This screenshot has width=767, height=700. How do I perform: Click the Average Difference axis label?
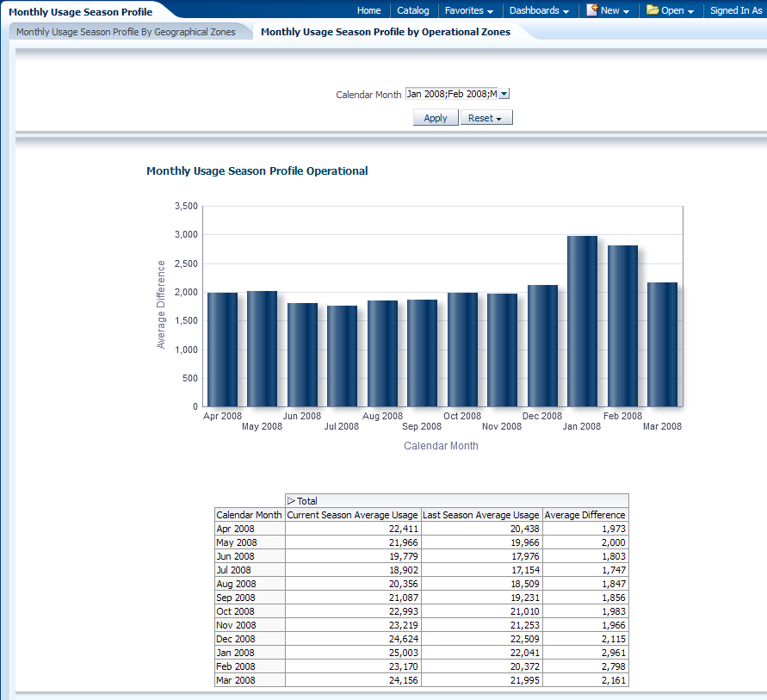tap(161, 304)
